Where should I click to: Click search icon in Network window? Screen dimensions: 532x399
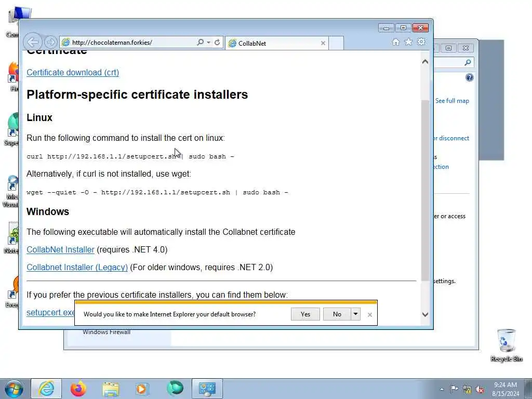click(468, 62)
